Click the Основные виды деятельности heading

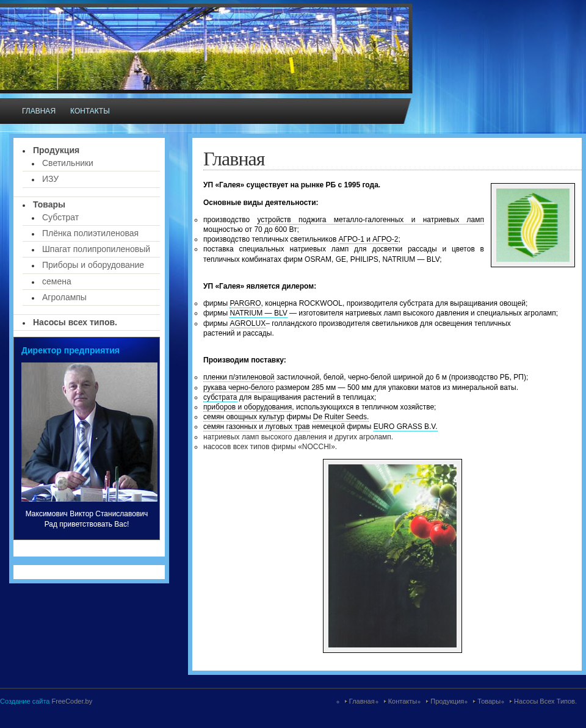coord(261,203)
